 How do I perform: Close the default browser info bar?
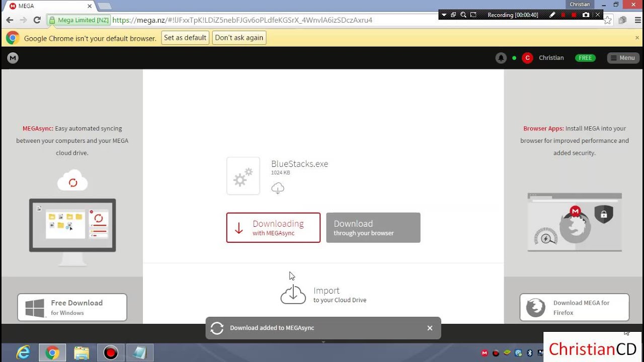pos(637,38)
